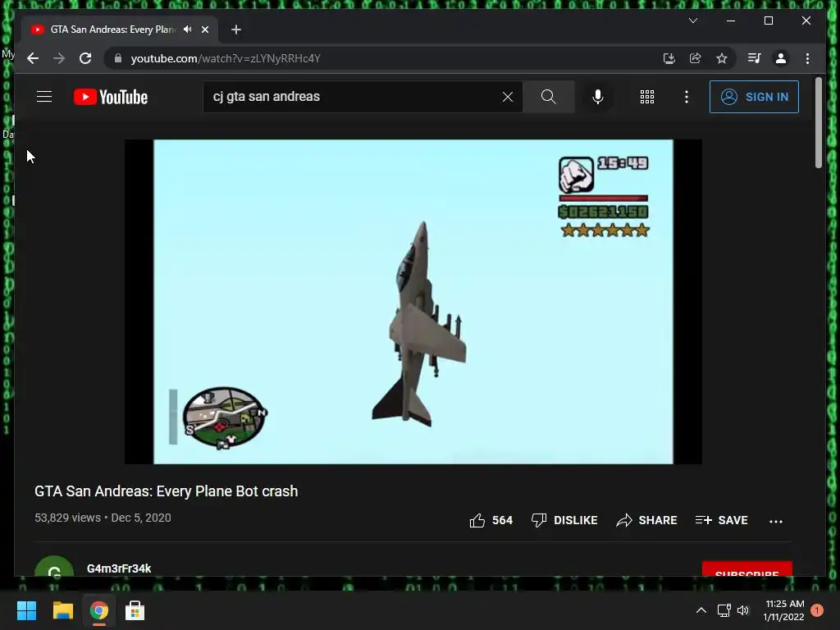Share this page from address bar

(696, 58)
